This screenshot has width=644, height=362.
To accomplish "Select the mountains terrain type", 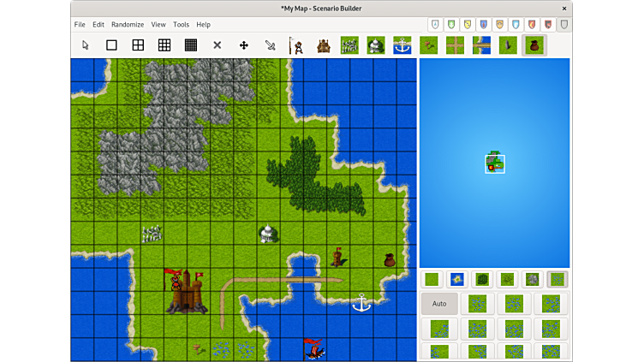I will click(x=533, y=280).
